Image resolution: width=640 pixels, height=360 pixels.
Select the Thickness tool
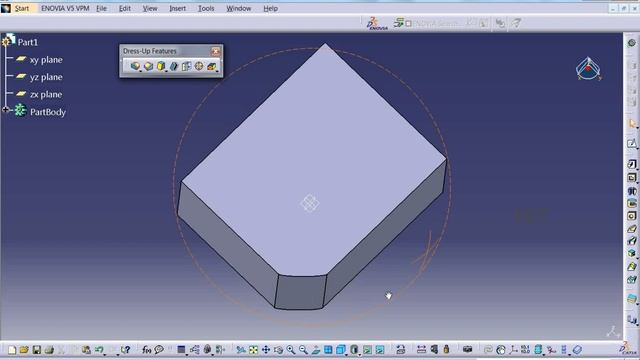click(x=186, y=66)
